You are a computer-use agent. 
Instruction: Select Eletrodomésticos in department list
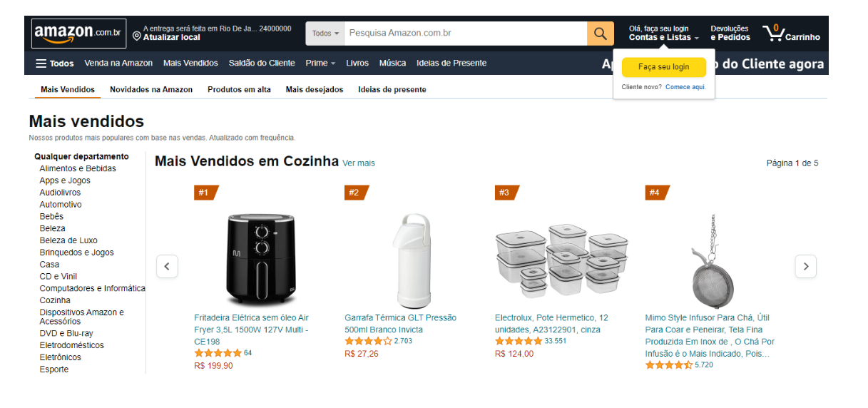coord(71,345)
